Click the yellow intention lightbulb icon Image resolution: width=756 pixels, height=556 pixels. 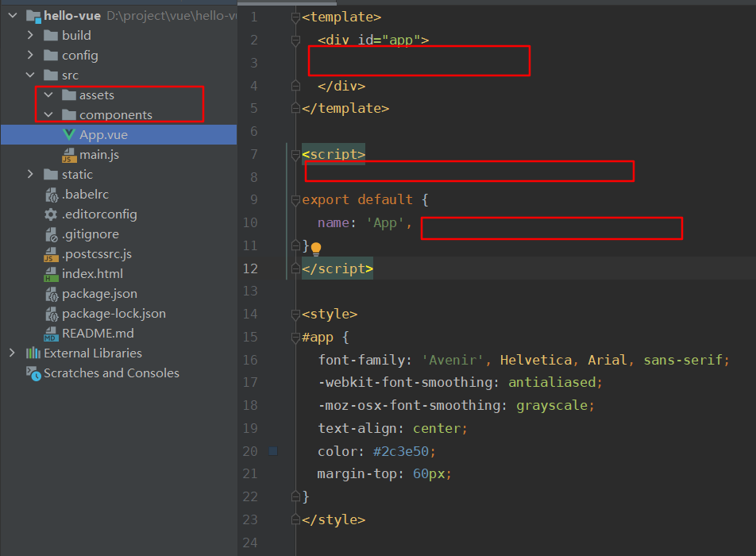point(316,249)
